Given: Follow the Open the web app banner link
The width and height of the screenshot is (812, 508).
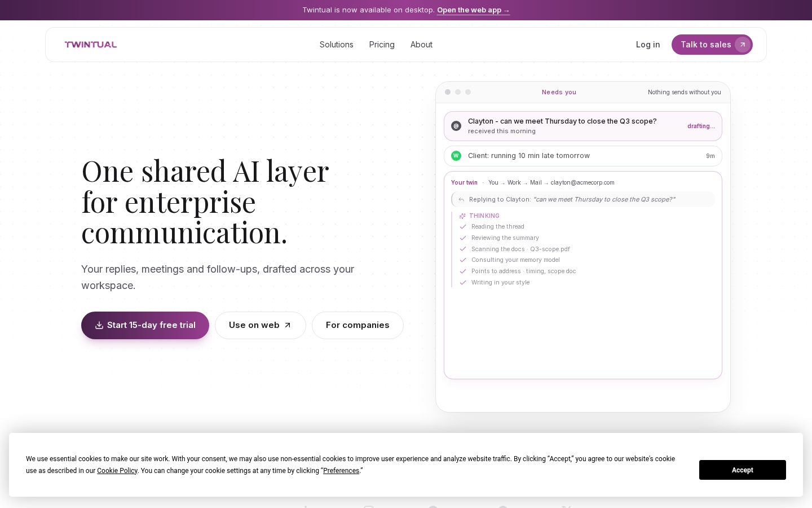Looking at the screenshot, I should point(473,10).
